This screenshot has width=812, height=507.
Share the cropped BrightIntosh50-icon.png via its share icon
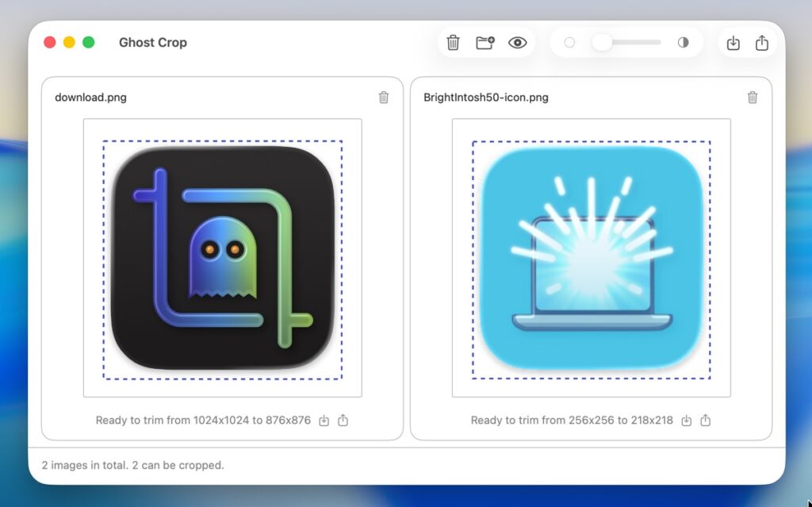(x=706, y=421)
